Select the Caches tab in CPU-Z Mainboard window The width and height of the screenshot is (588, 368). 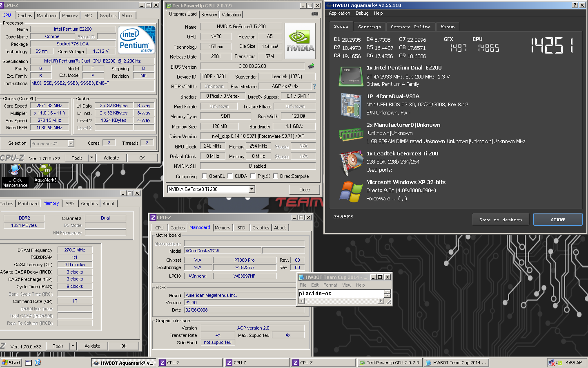click(x=177, y=228)
